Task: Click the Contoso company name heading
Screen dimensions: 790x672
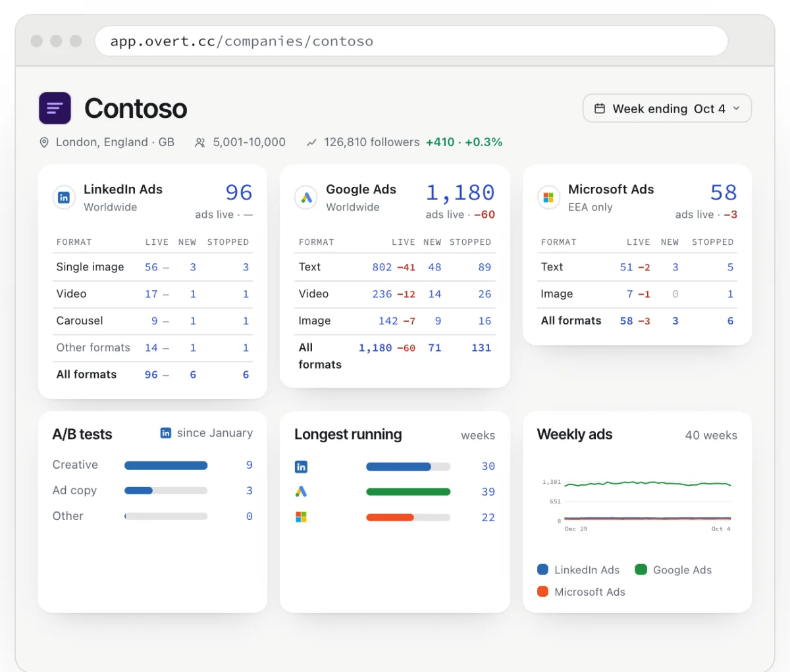Action: [x=136, y=109]
